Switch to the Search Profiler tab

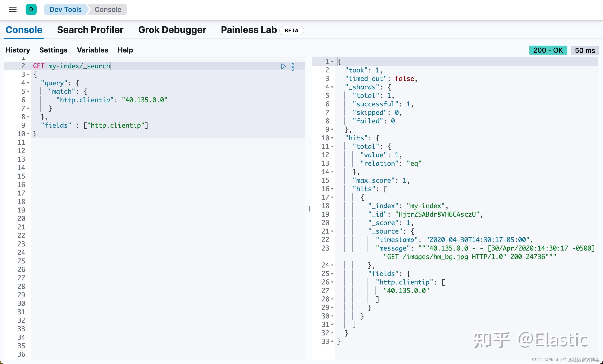click(90, 30)
